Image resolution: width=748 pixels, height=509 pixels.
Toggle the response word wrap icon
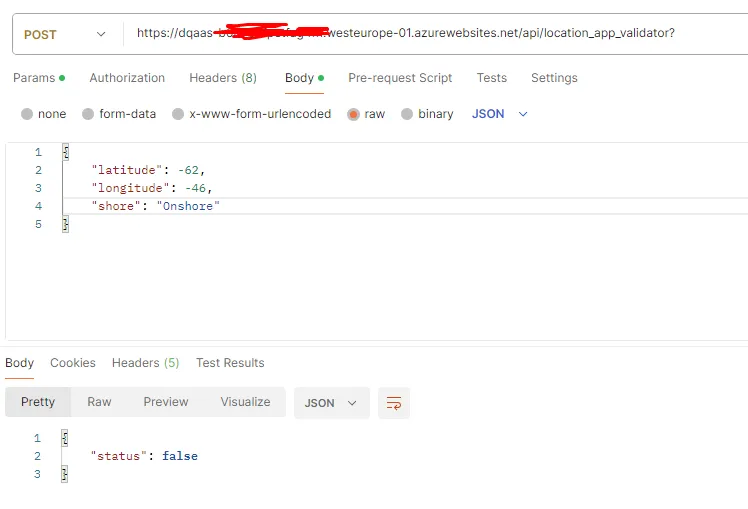point(394,403)
